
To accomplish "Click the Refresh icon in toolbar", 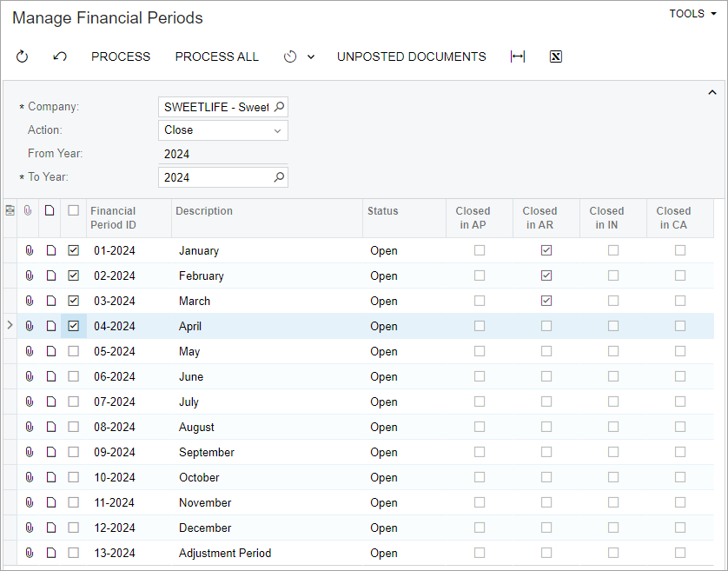I will pyautogui.click(x=23, y=56).
